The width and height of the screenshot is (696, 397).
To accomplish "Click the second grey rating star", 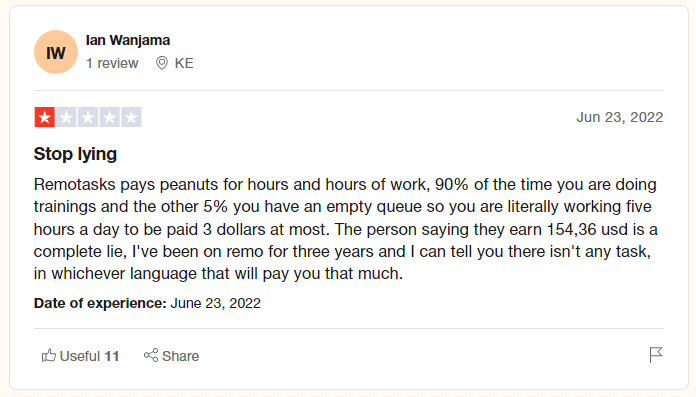I will [x=66, y=117].
